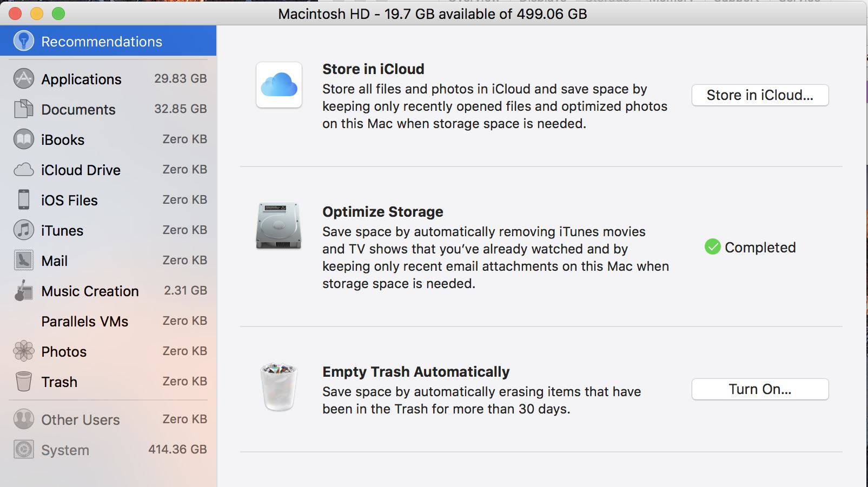Click the Photos flower icon

click(24, 351)
